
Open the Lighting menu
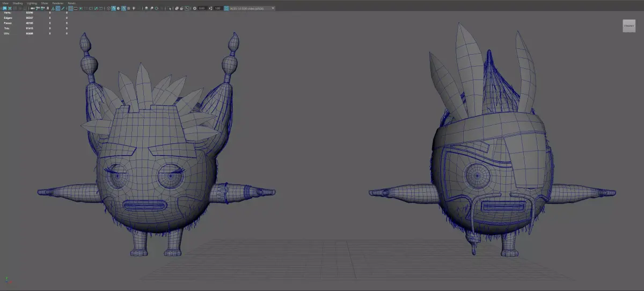[x=32, y=3]
